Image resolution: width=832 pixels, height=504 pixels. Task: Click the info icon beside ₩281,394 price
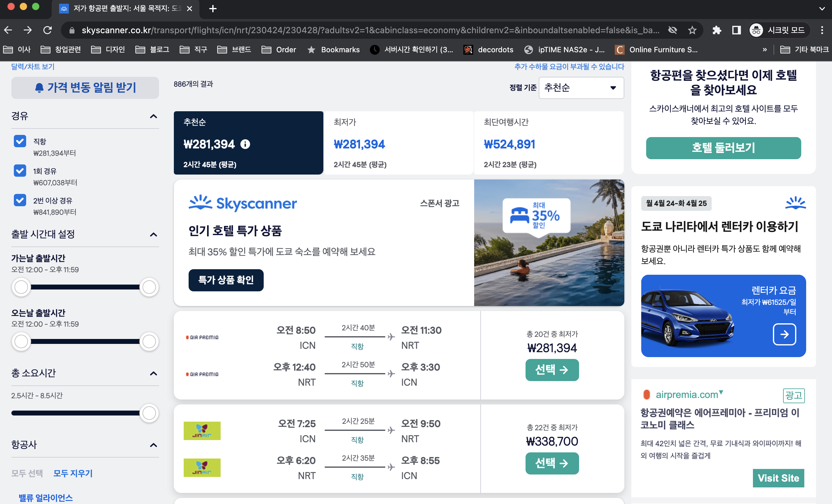[x=245, y=144]
